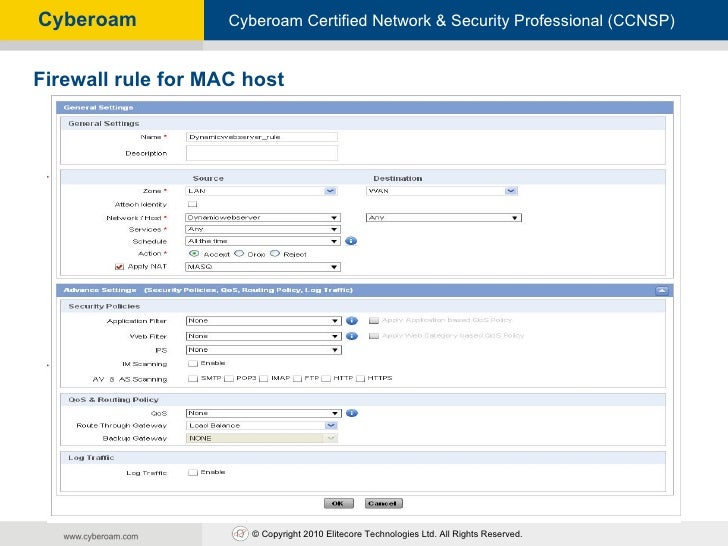Click into the Description text field
Screen dimensions: 728x546
click(262, 153)
